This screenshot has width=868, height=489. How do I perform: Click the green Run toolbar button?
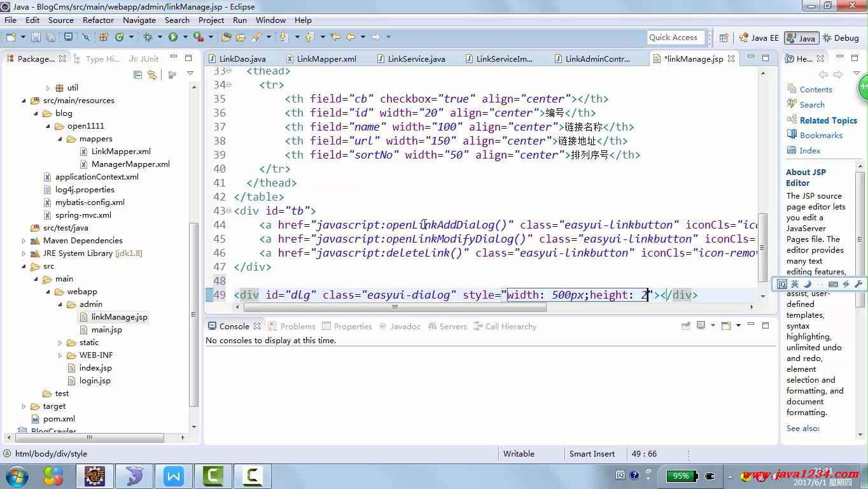(x=172, y=37)
